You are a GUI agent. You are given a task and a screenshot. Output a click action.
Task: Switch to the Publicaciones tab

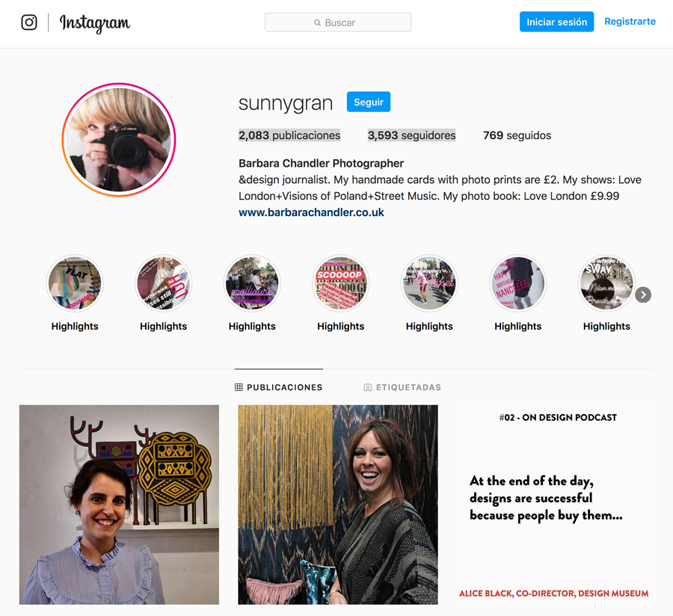tap(279, 387)
